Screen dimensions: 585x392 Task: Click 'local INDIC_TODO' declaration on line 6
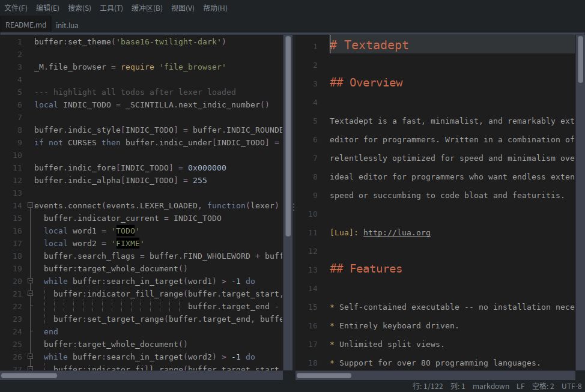tap(73, 104)
